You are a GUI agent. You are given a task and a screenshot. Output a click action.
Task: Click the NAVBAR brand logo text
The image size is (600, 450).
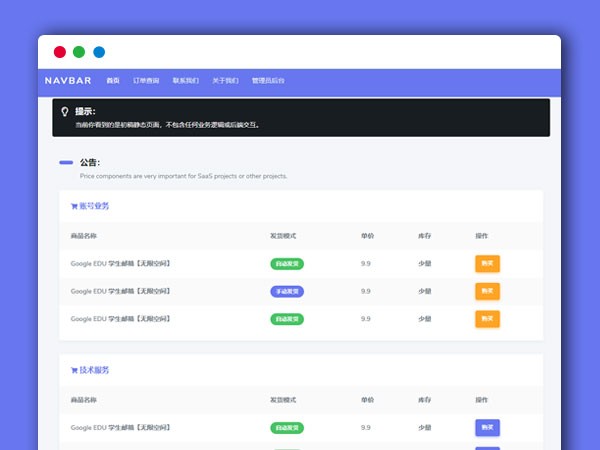click(x=68, y=80)
